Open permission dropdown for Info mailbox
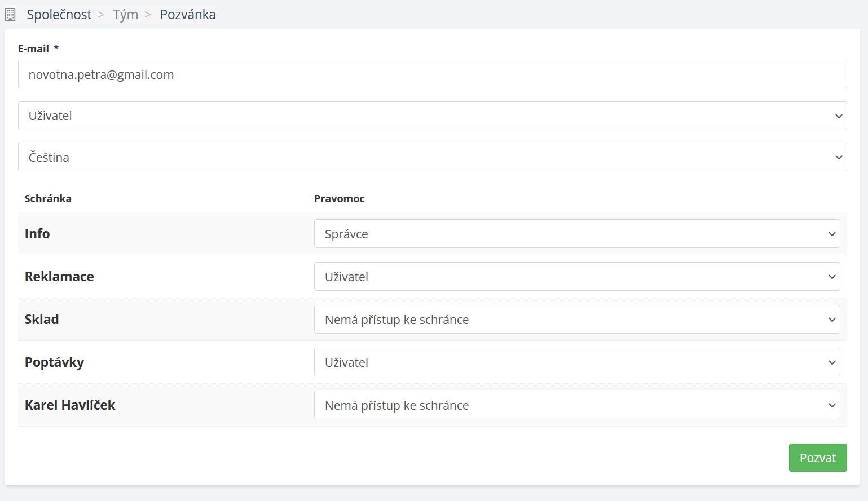Screen dimensions: 868x501 [x=576, y=234]
